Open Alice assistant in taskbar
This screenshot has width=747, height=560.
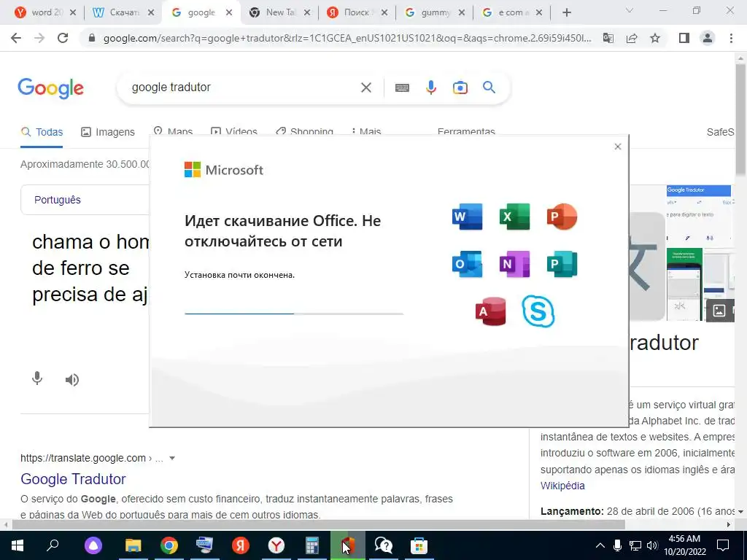(93, 545)
